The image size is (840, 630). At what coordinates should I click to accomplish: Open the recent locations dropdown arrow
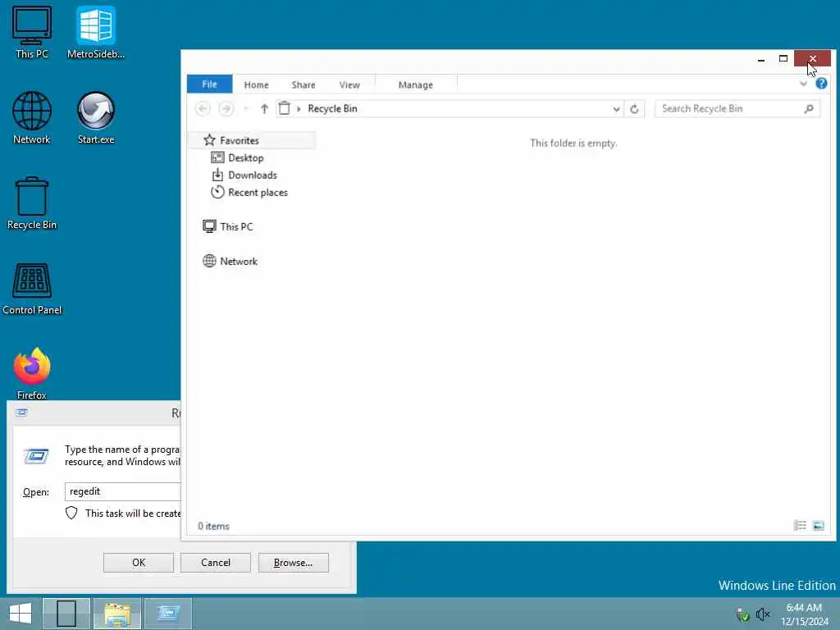pos(246,109)
